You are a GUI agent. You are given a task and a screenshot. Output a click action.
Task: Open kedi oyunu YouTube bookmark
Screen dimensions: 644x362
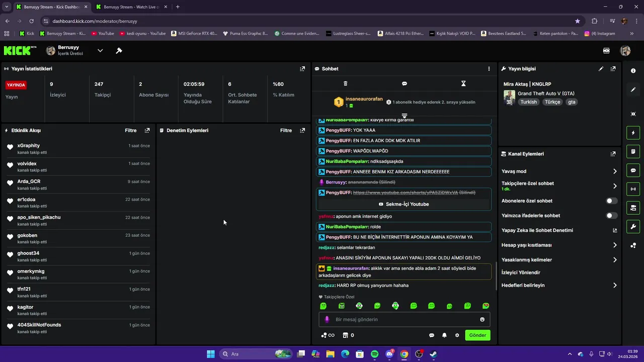(142, 34)
